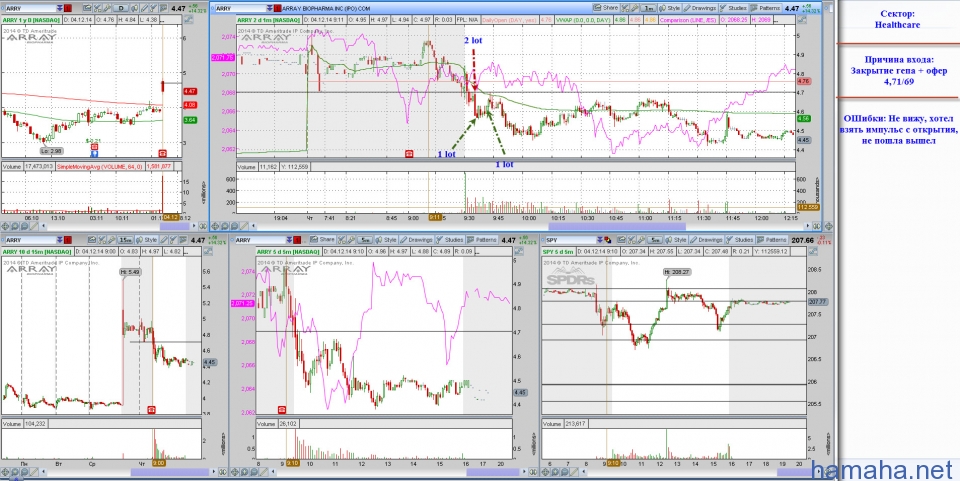Click the 'Comparison (LINE, /ES)' study label
The height and width of the screenshot is (481, 960).
pyautogui.click(x=688, y=20)
